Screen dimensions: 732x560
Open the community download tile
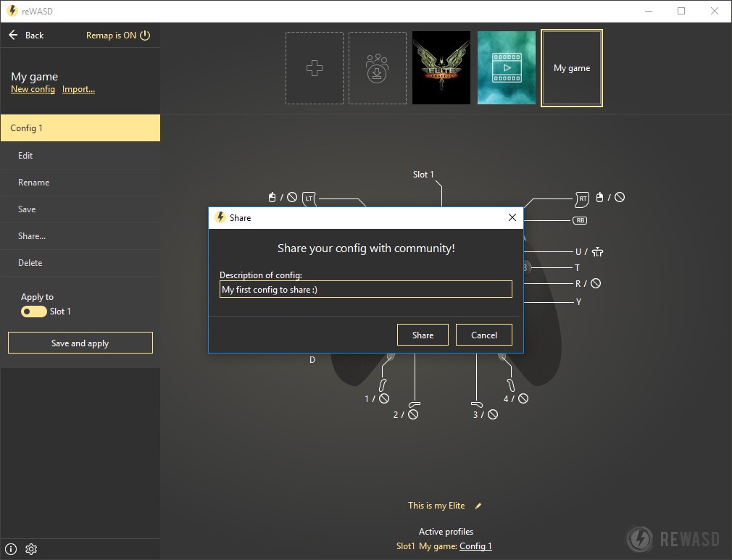tap(377, 68)
